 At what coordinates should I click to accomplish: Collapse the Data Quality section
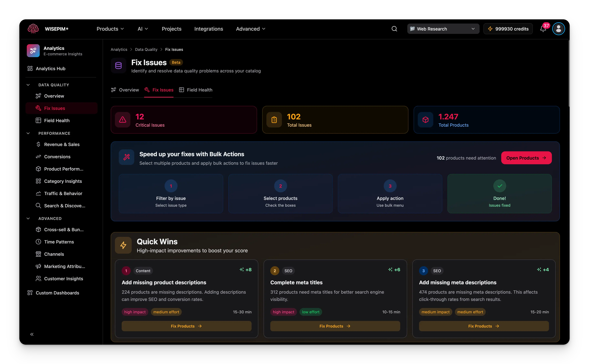coord(28,85)
